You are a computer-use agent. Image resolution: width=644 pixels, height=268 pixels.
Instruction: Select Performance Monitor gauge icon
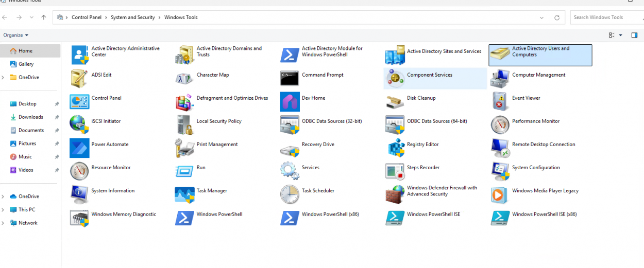pos(500,124)
